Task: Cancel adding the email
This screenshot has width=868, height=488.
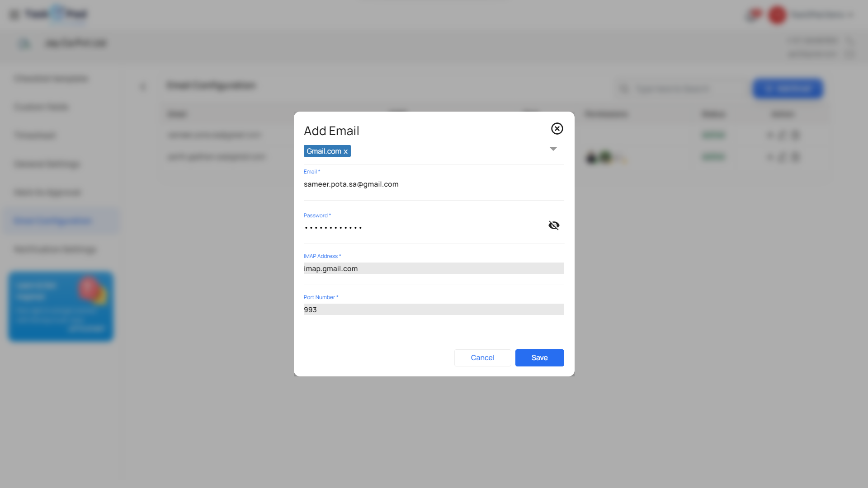Action: click(482, 358)
